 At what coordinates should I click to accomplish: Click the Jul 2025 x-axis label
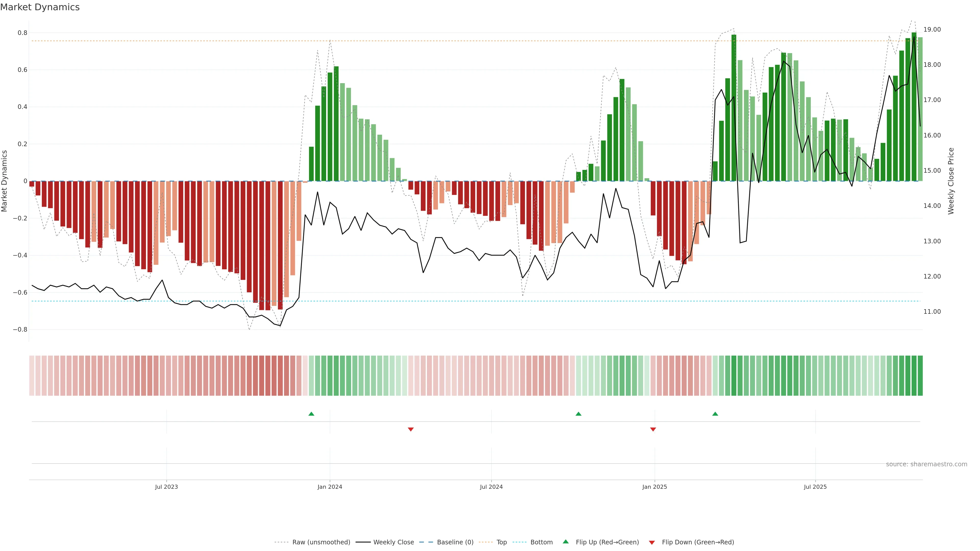[815, 487]
